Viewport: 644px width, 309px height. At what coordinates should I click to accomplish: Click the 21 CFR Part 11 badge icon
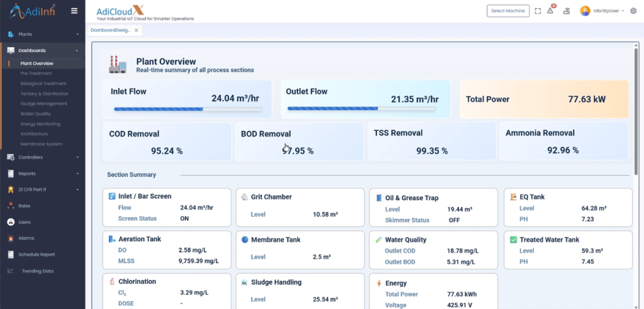point(11,189)
